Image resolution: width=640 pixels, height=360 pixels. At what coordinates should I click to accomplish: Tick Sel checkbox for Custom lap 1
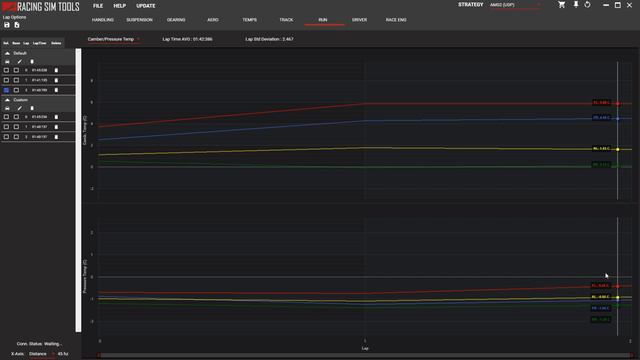pyautogui.click(x=6, y=127)
